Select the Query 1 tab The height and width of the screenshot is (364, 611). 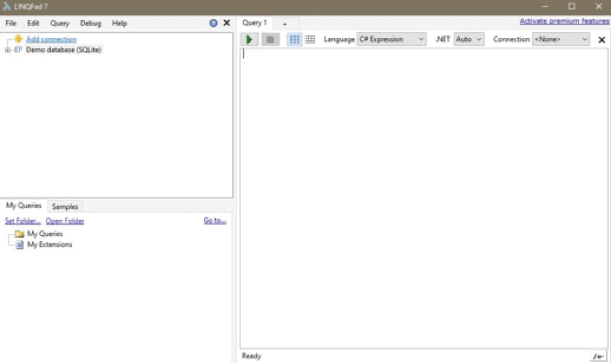tap(255, 23)
